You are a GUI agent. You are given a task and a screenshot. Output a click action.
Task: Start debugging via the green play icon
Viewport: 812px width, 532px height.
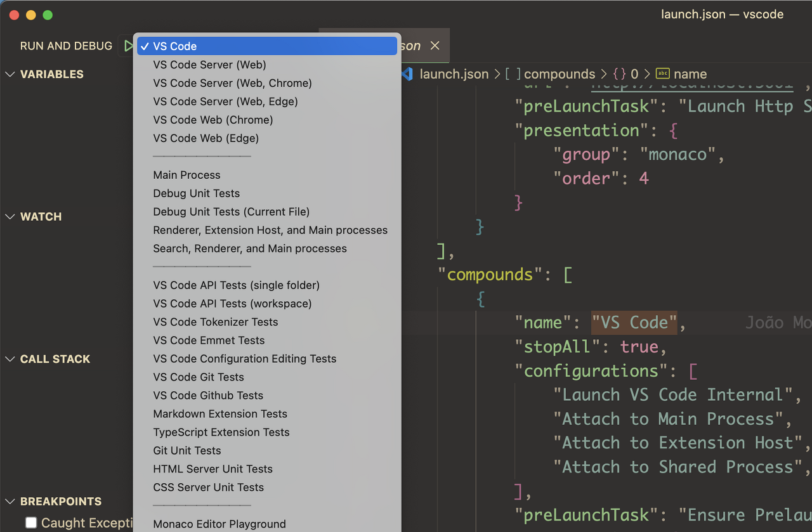(129, 45)
